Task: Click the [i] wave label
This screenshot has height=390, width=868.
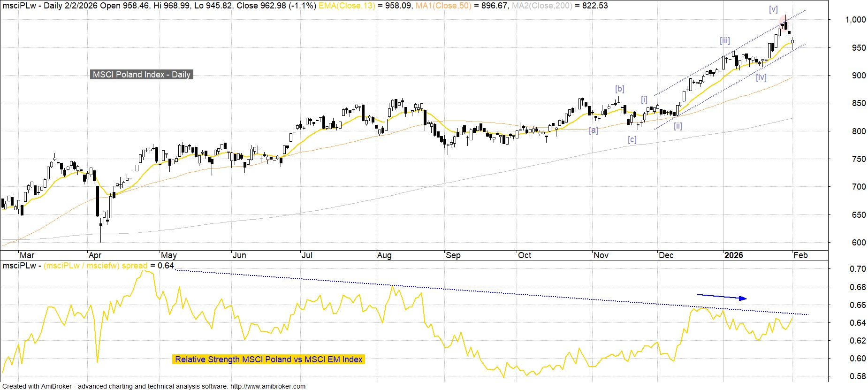Action: (x=644, y=99)
